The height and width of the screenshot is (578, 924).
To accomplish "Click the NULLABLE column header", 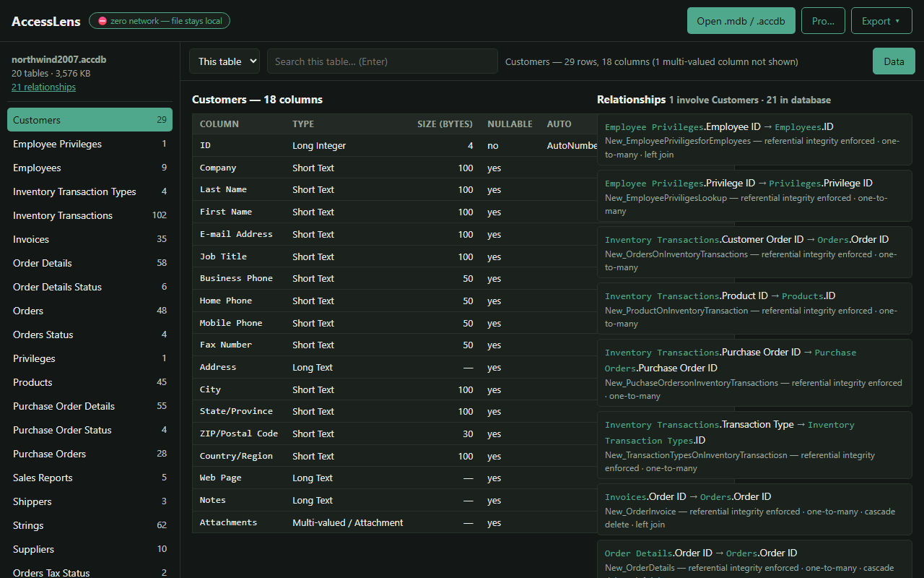I will click(x=510, y=124).
